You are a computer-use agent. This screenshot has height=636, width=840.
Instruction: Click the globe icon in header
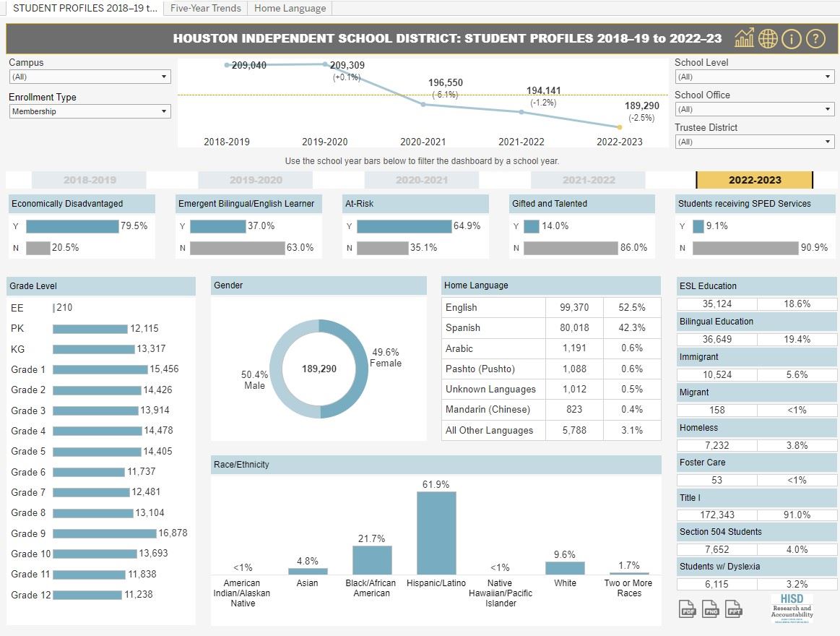point(768,38)
